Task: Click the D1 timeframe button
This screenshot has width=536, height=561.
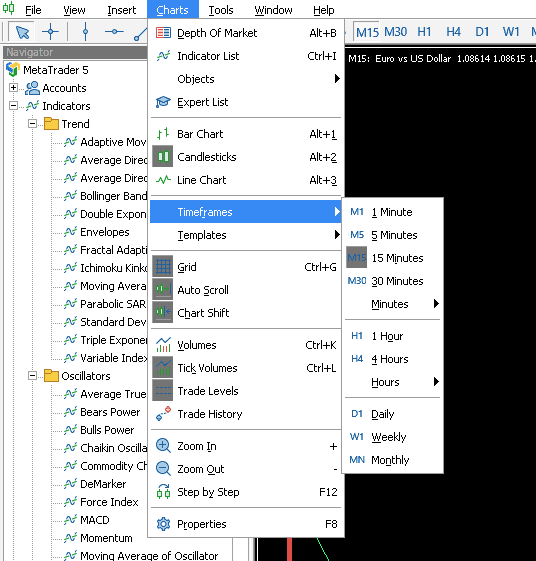Action: 482,32
